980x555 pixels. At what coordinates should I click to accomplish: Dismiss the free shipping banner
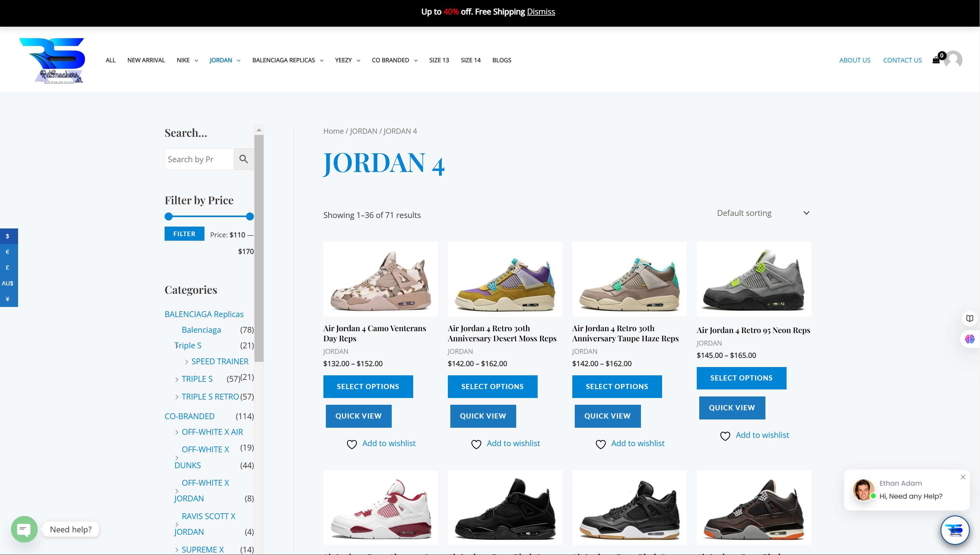pyautogui.click(x=541, y=12)
